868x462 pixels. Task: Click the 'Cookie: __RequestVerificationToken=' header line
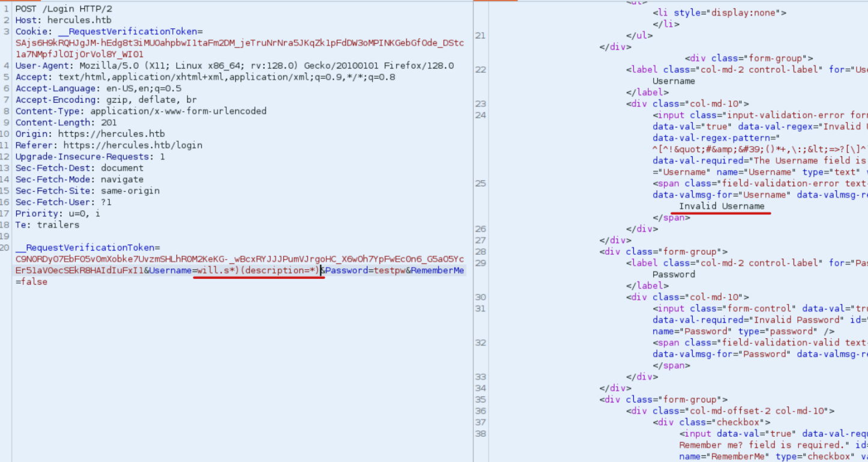(x=109, y=32)
